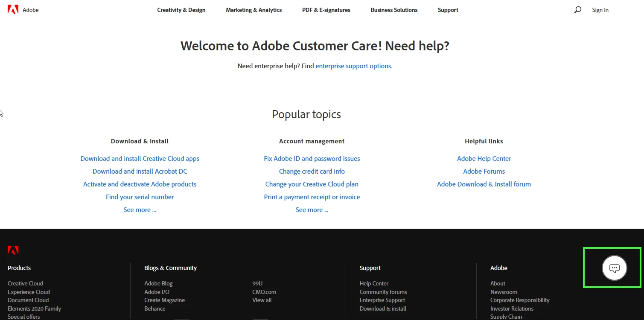This screenshot has height=320, width=644.
Task: Open About footer link
Action: click(498, 283)
